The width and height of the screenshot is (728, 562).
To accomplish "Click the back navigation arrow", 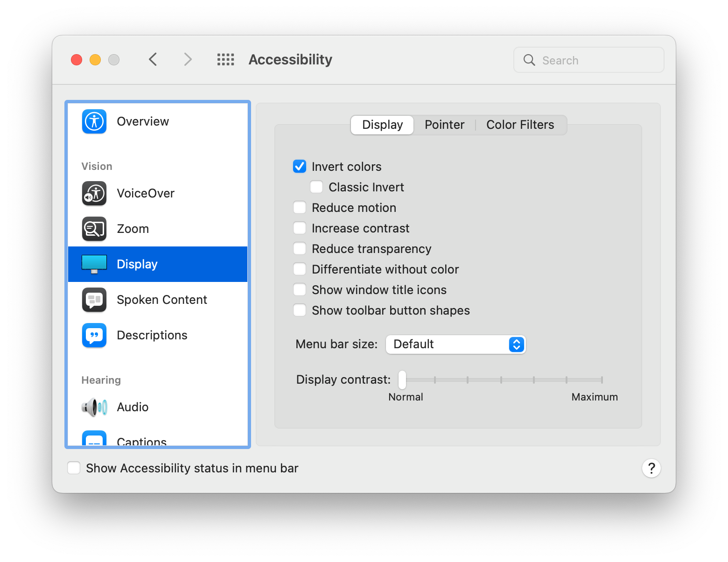I will click(x=153, y=59).
